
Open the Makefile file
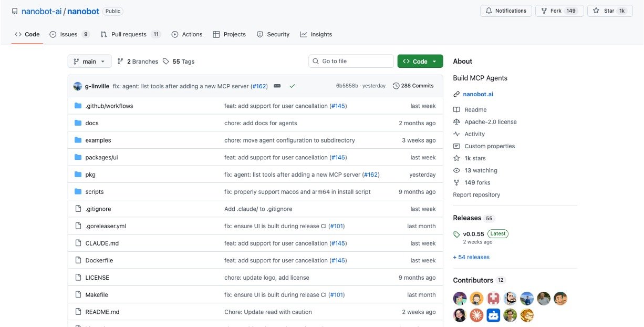coord(97,295)
